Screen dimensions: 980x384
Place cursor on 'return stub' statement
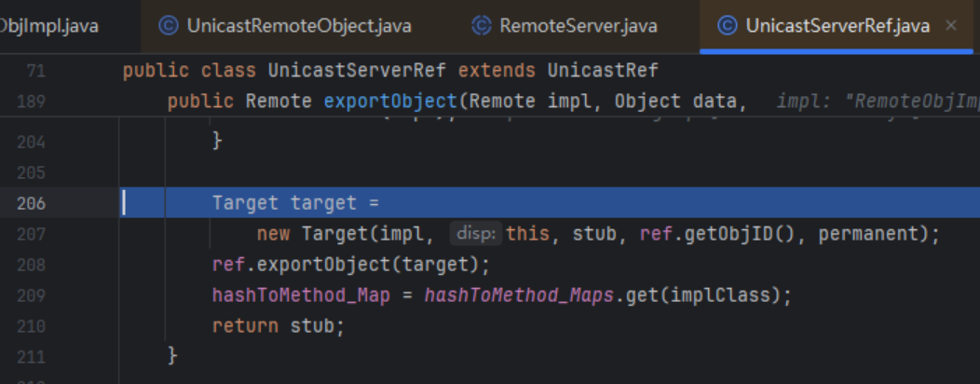[278, 326]
